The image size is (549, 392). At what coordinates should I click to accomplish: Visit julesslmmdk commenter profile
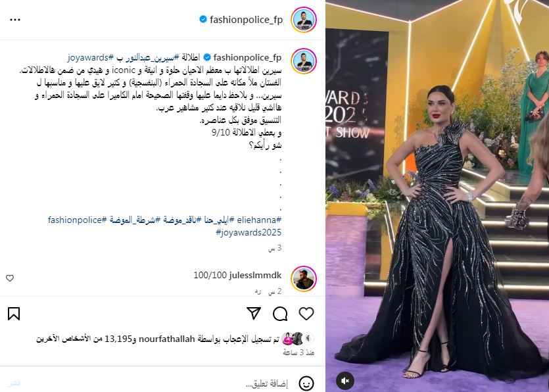pyautogui.click(x=255, y=276)
